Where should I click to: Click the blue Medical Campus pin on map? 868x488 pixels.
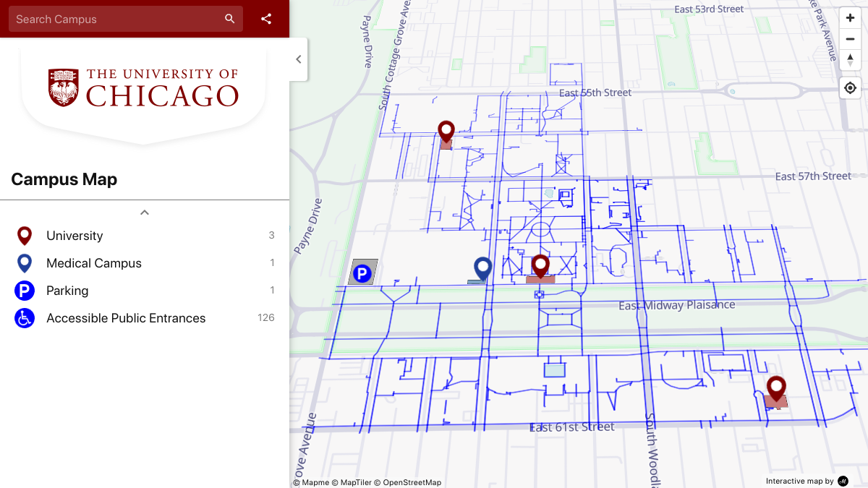[x=482, y=268]
